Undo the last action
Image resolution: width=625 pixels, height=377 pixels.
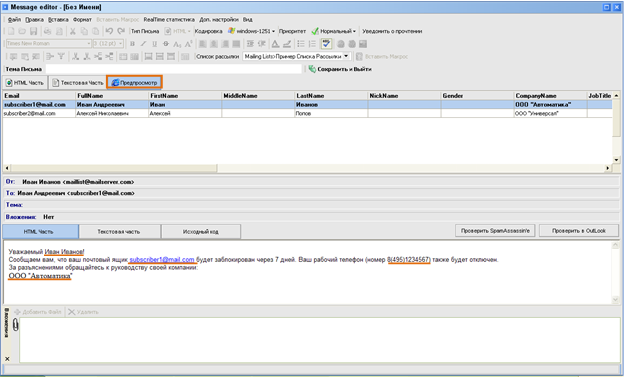(109, 31)
